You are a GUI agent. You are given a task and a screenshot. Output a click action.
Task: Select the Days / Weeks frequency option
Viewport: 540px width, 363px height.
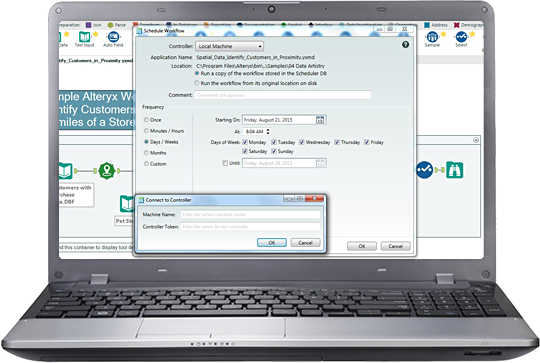pos(146,142)
